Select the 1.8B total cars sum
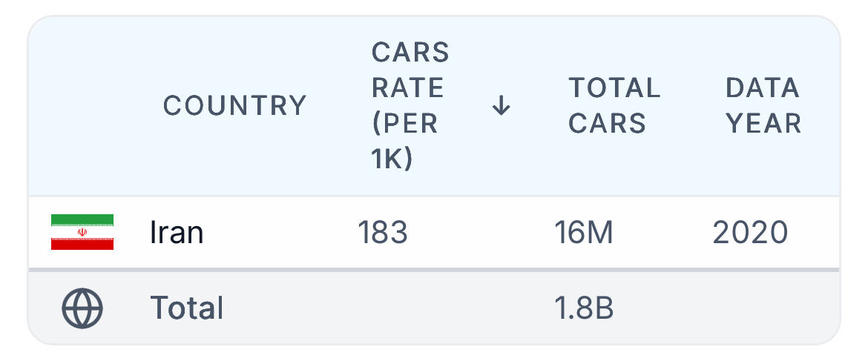The image size is (868, 364). coord(584,308)
